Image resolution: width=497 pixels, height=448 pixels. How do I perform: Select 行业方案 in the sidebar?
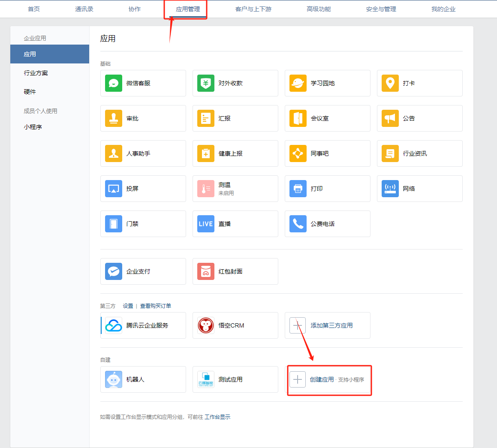click(x=36, y=73)
